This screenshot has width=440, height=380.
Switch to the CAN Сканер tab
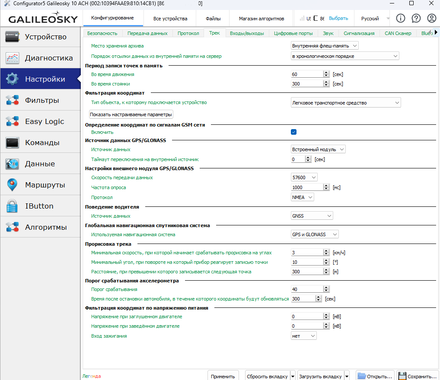click(398, 33)
